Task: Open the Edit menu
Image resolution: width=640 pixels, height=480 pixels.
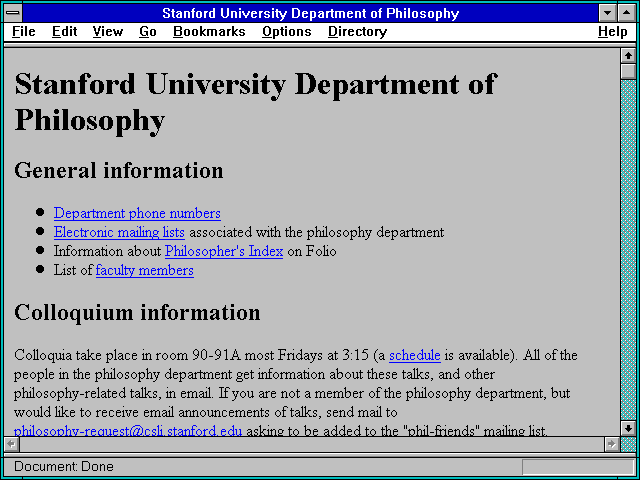Action: point(64,31)
